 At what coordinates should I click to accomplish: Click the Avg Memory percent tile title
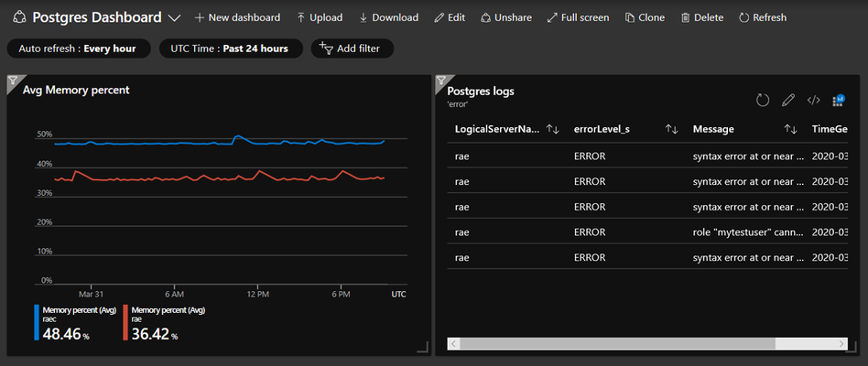tap(76, 90)
